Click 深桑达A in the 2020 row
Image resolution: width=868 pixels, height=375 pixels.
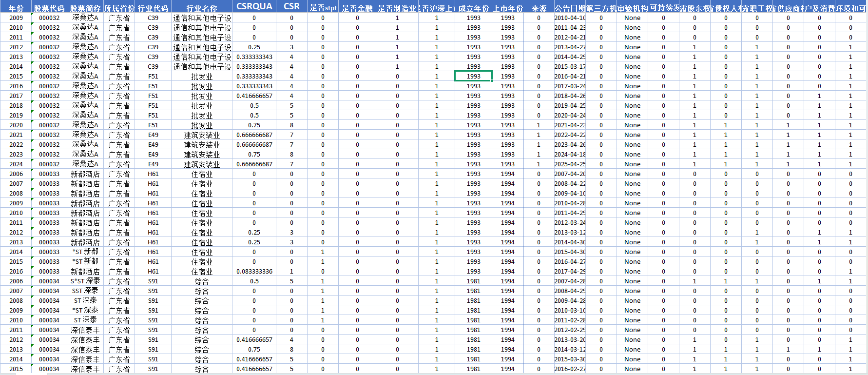85,125
